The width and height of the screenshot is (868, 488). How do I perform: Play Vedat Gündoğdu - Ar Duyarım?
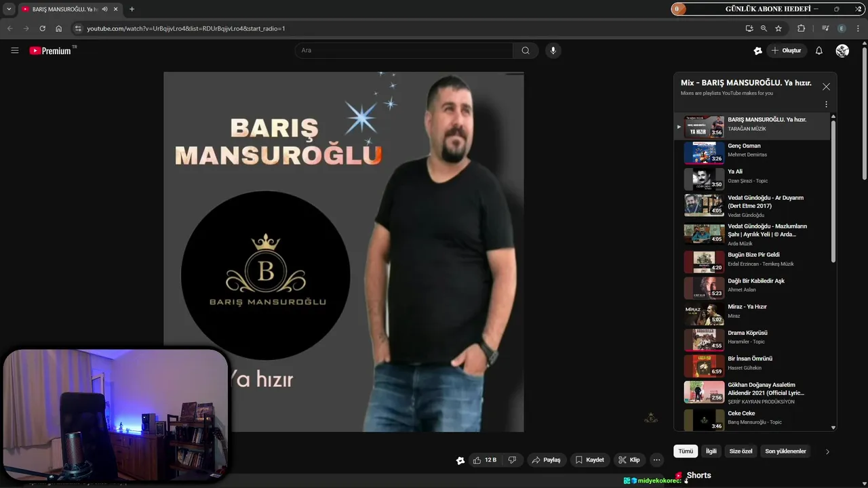coord(752,206)
